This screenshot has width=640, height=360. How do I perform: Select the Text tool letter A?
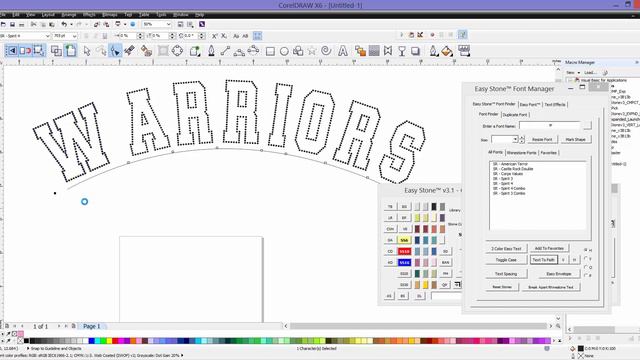tap(343, 51)
